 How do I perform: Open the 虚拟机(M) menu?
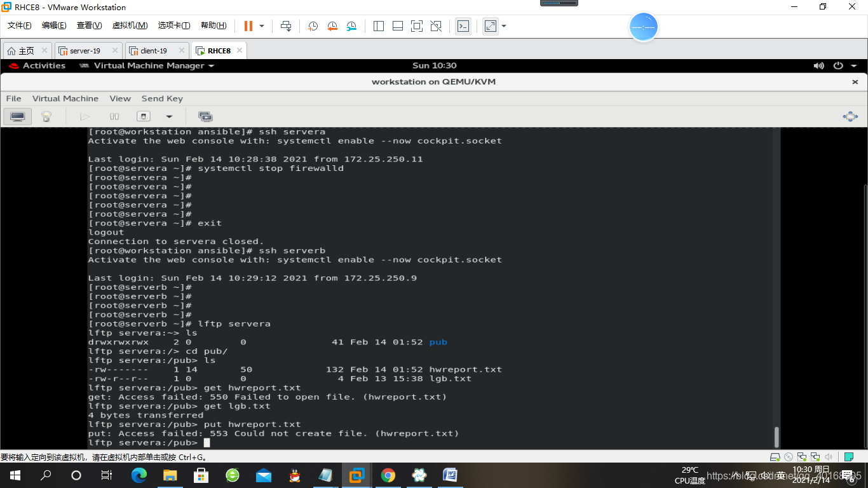pyautogui.click(x=130, y=25)
